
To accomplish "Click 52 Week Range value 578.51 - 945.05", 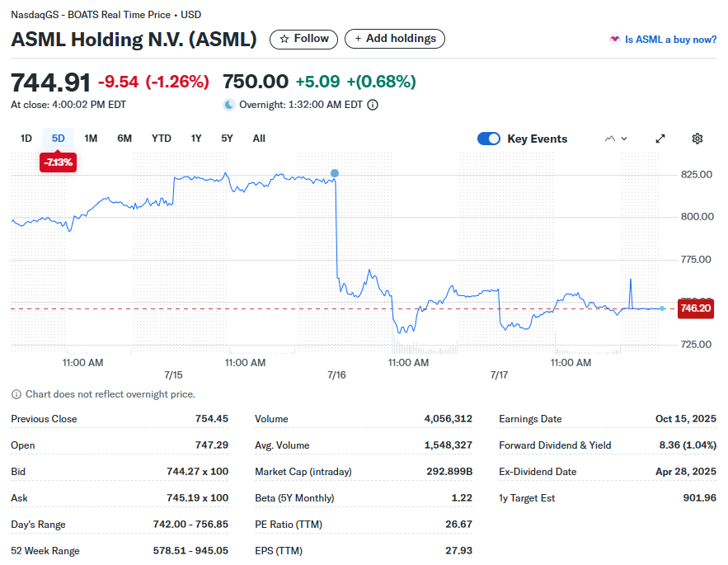I will (190, 551).
